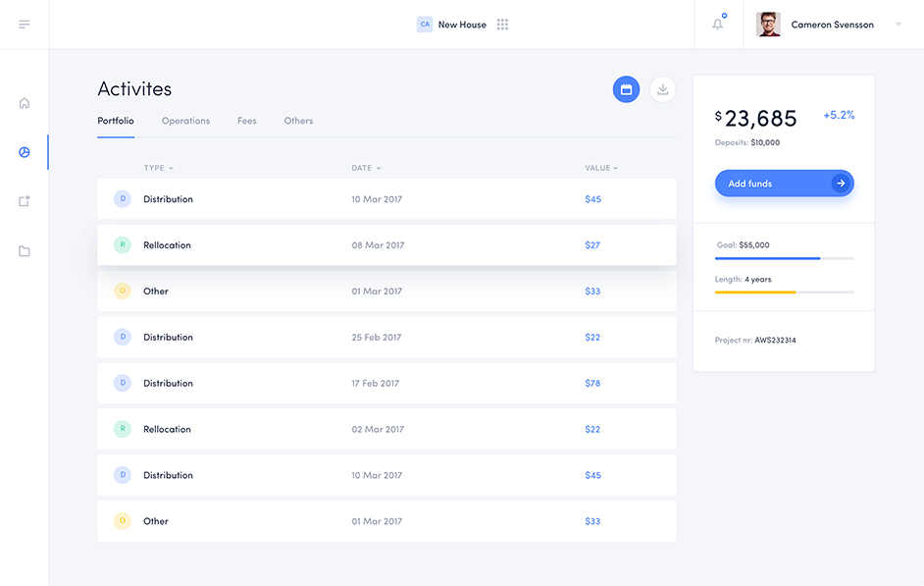Open the Others tab
The image size is (924, 586).
pos(298,121)
